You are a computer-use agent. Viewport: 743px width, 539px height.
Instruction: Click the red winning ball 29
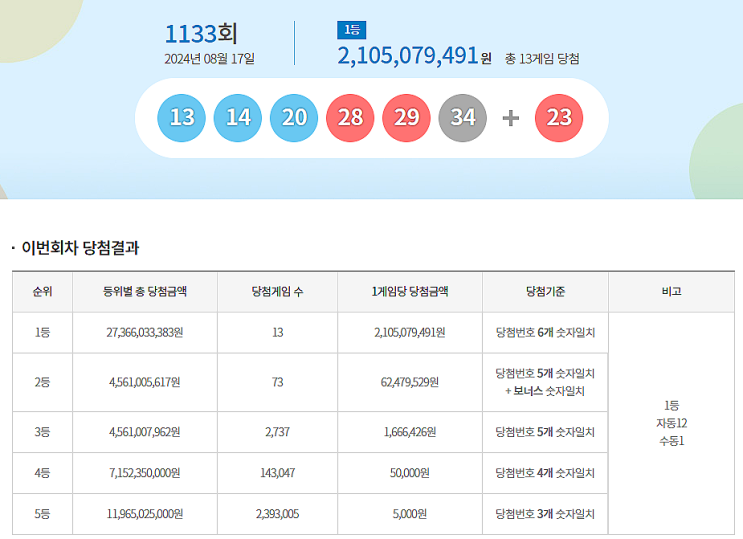pyautogui.click(x=407, y=118)
